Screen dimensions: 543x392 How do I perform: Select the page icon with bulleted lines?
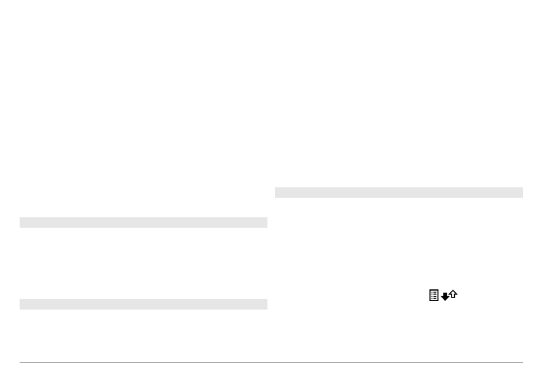(433, 295)
